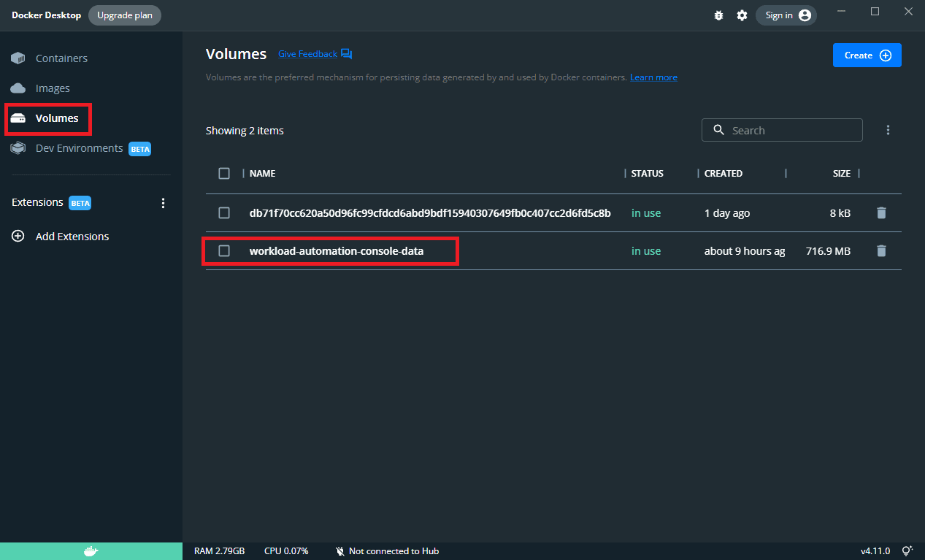Click the Sign in button
Viewport: 925px width, 560px height.
(x=786, y=15)
